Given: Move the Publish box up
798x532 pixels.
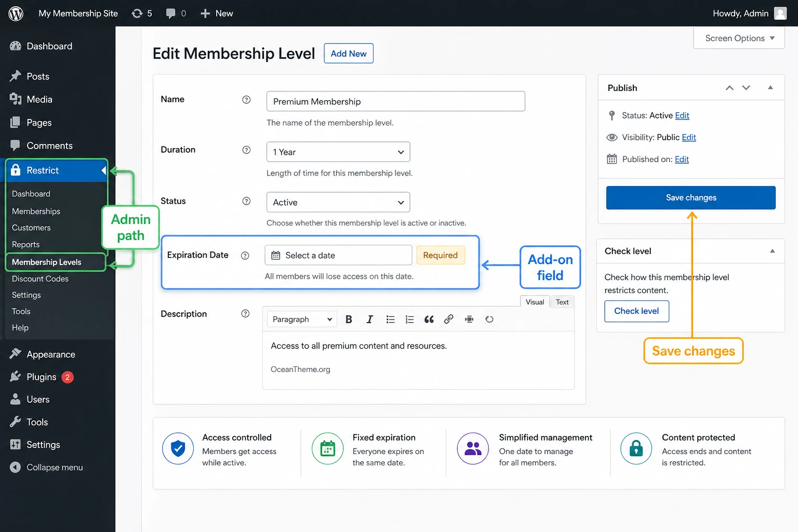Looking at the screenshot, I should (729, 88).
